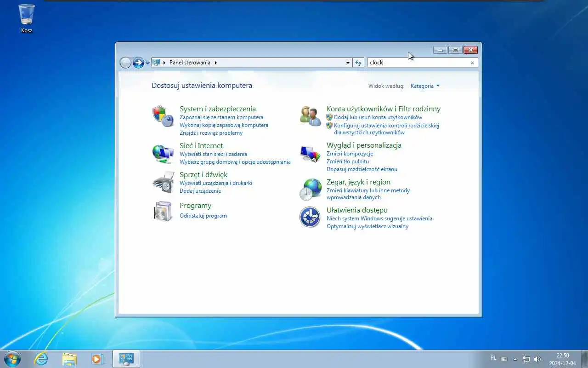Image resolution: width=588 pixels, height=368 pixels.
Task: Open the Konta użytkowników people icon
Action: coord(310,116)
